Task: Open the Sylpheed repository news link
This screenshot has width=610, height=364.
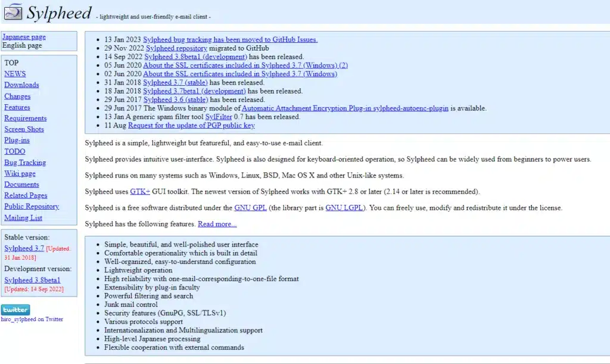Action: tap(176, 48)
